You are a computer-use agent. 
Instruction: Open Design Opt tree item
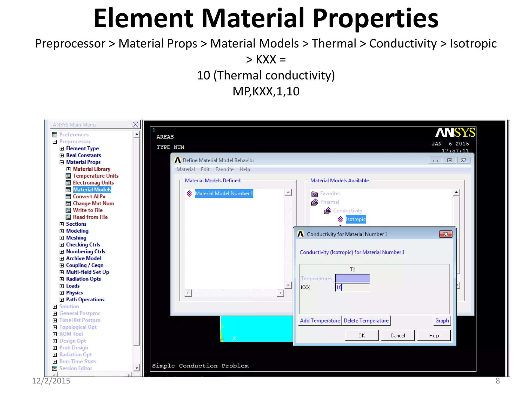pyautogui.click(x=72, y=341)
